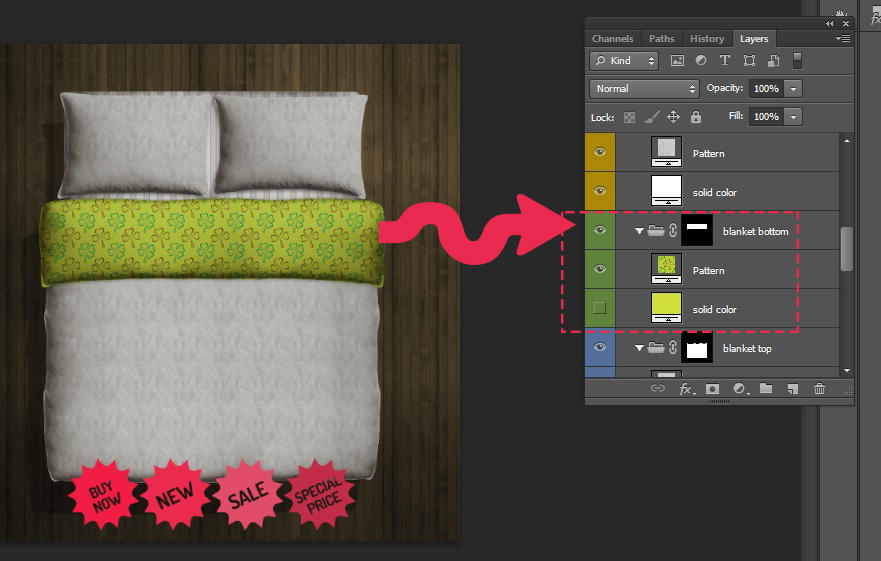Hide the top gray Pattern layer

point(600,152)
